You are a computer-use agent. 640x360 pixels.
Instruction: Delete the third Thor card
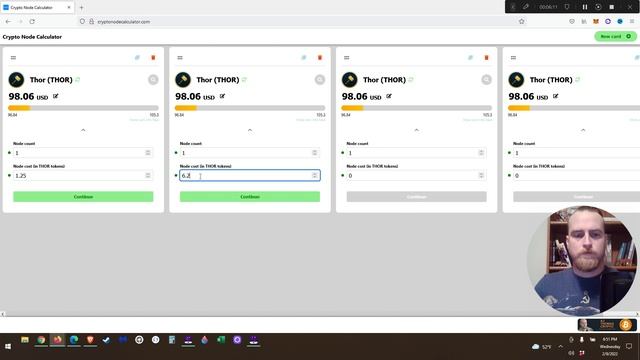coord(486,58)
